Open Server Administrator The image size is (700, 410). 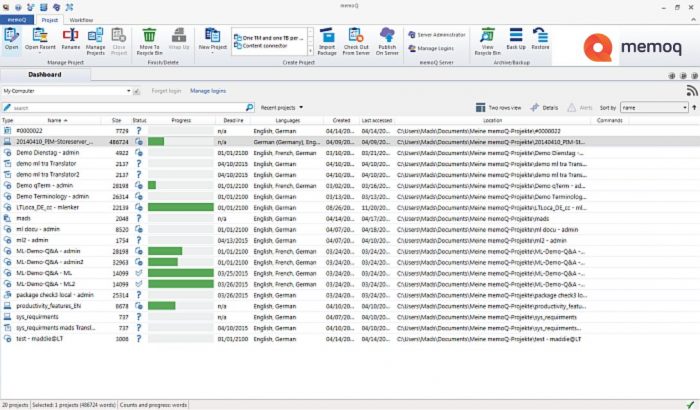pos(437,35)
